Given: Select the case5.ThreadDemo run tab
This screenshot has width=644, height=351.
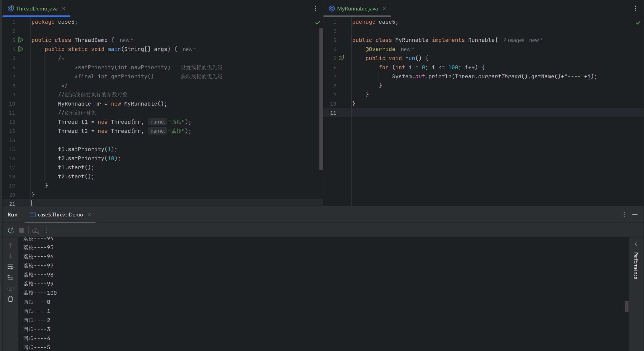Looking at the screenshot, I should click(60, 215).
